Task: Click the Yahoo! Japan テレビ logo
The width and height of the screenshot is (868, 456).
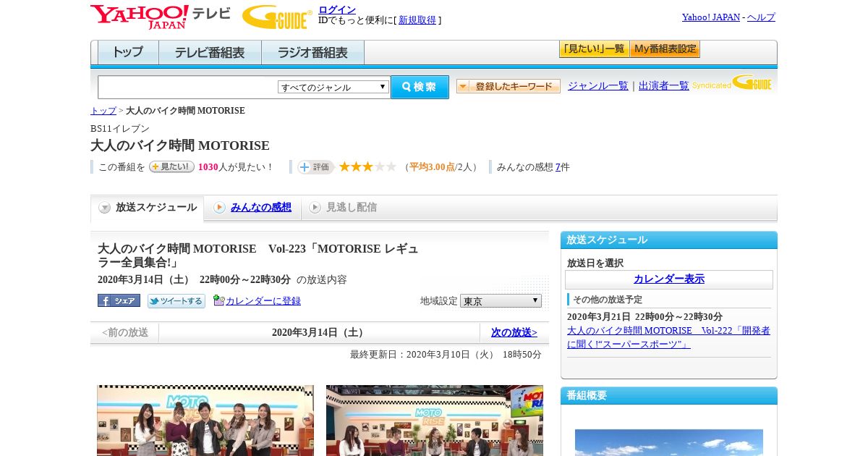Action: tap(160, 17)
